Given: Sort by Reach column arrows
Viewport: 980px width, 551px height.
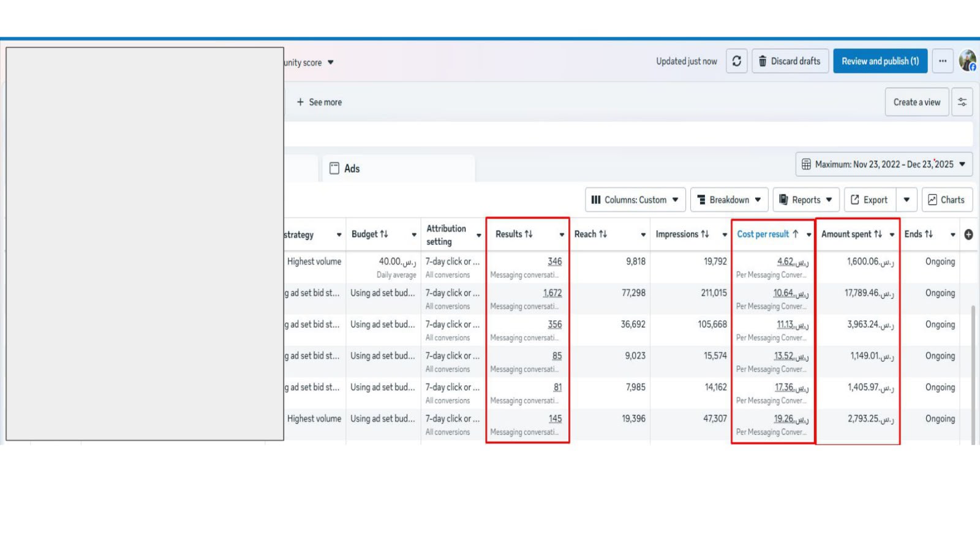Looking at the screenshot, I should coord(603,234).
